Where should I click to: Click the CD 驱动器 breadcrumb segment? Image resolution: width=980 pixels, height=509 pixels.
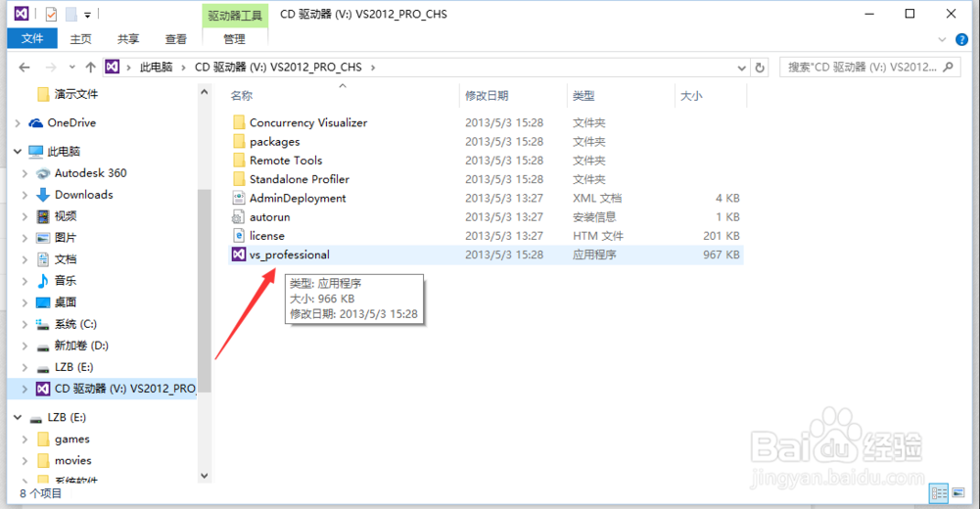(278, 67)
